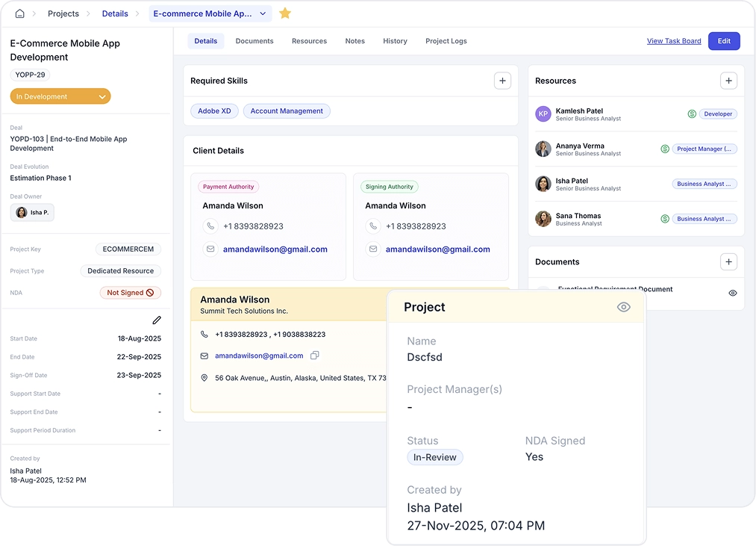Screen dimensions: 756x546
Task: Click billable dollar icon for Kamlesh Patel
Action: [x=692, y=114]
